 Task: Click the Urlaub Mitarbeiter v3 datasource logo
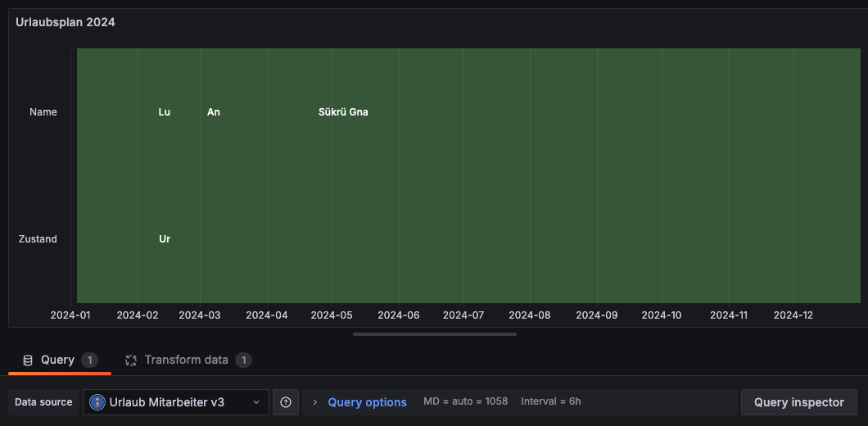pyautogui.click(x=97, y=402)
